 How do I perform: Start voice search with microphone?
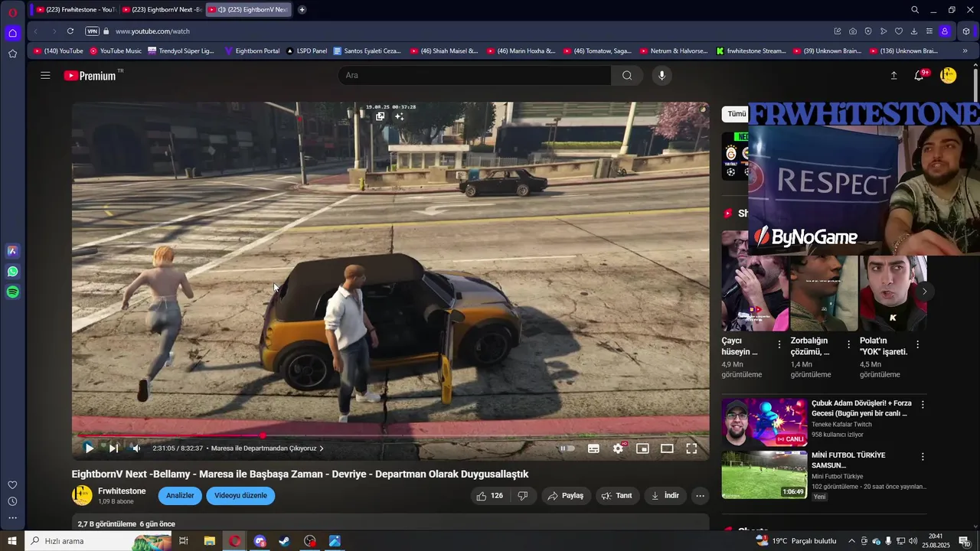[x=662, y=75]
